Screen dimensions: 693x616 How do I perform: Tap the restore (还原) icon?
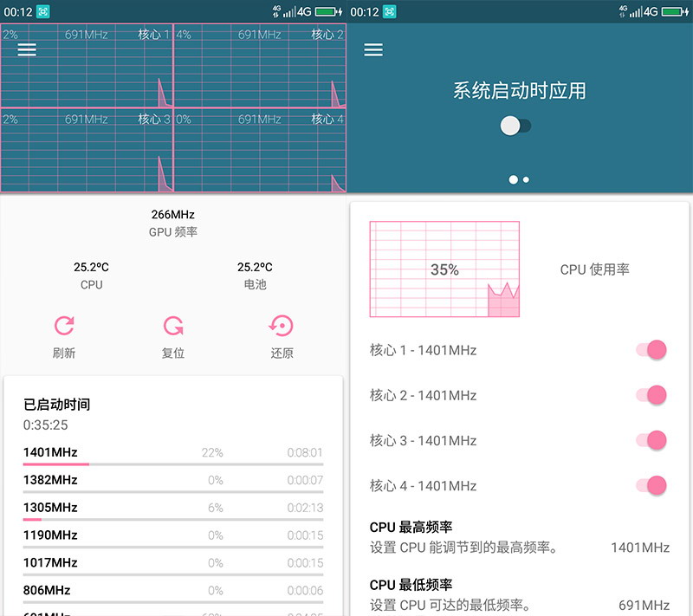tap(282, 325)
